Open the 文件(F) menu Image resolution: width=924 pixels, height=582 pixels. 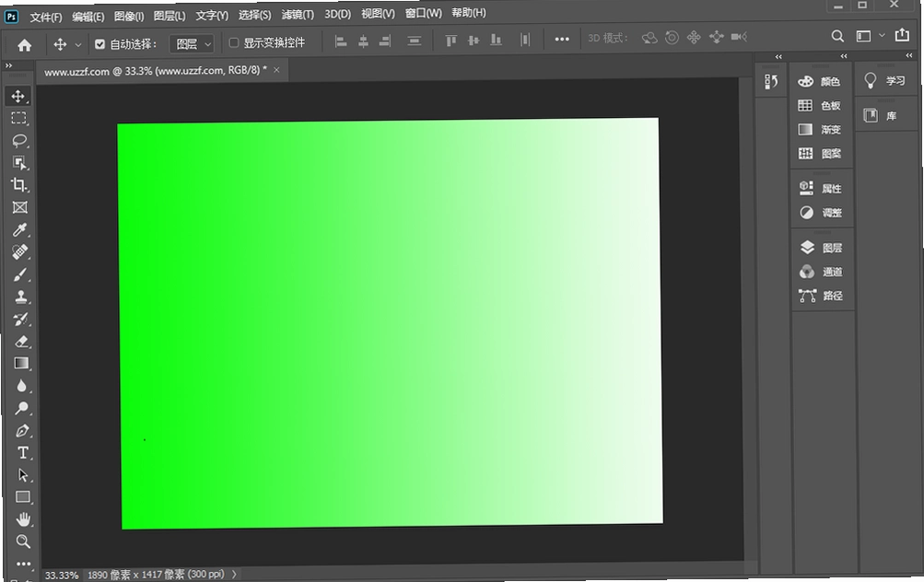pyautogui.click(x=46, y=17)
